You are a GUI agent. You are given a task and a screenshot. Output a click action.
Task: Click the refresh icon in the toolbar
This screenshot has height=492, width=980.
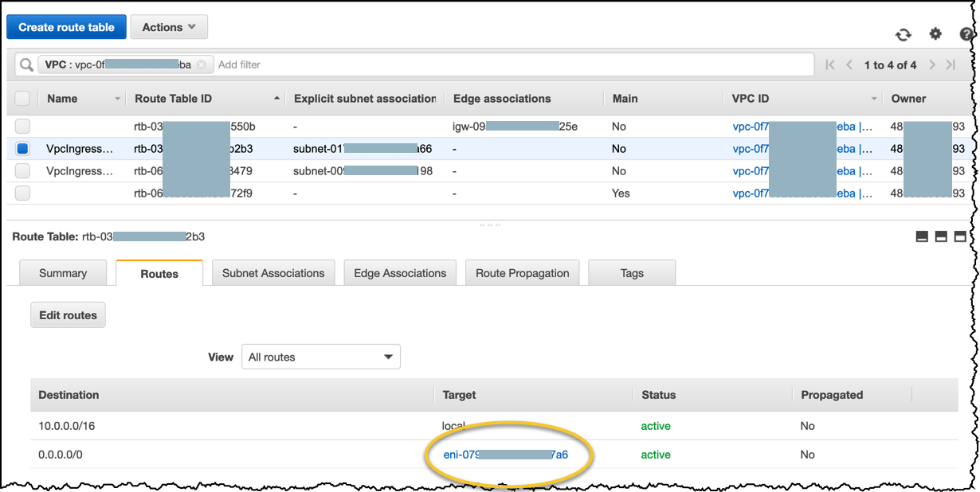[x=904, y=35]
